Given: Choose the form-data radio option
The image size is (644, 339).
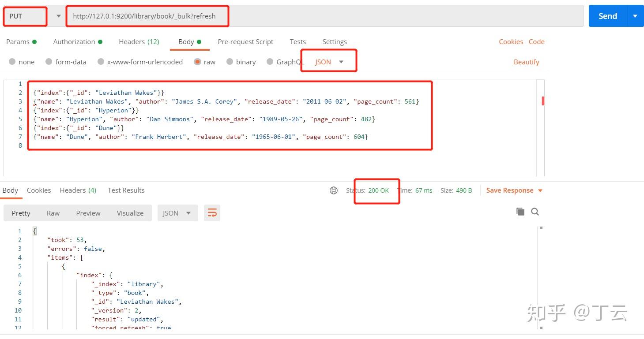Looking at the screenshot, I should point(49,62).
